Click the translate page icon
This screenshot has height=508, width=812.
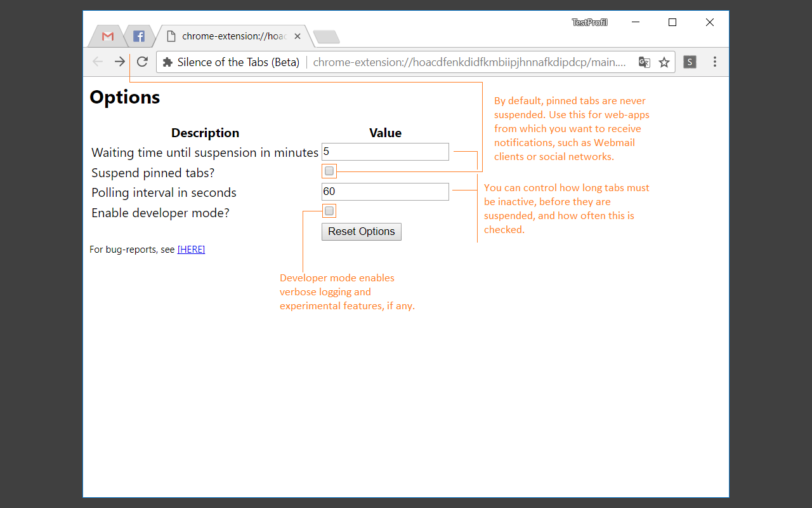(x=644, y=62)
